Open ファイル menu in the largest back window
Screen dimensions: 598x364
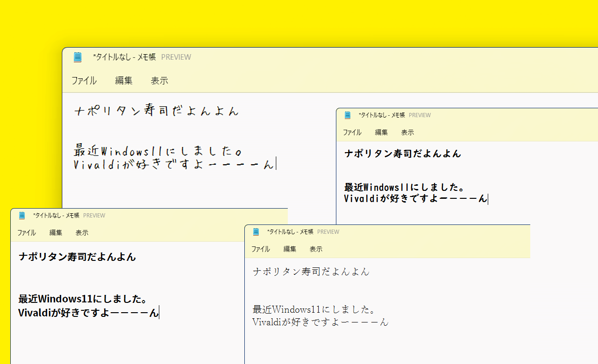[84, 81]
